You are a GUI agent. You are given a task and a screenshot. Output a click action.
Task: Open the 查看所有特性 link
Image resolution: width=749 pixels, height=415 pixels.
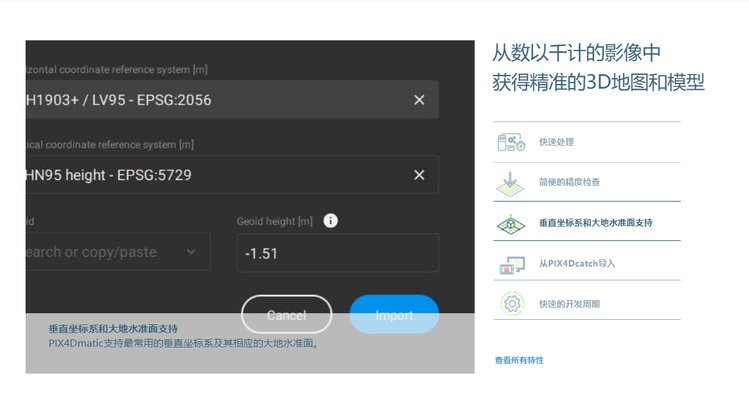pyautogui.click(x=519, y=360)
